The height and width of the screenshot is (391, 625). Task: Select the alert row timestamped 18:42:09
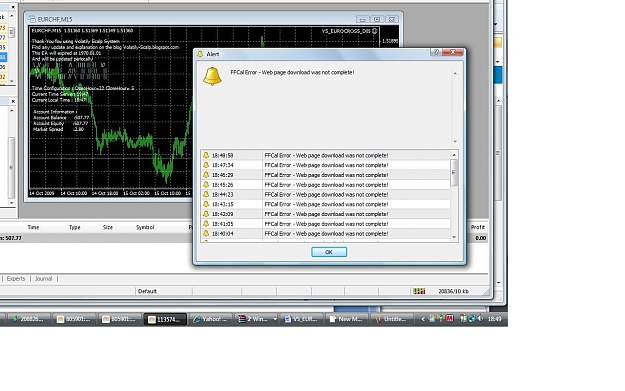[326, 214]
